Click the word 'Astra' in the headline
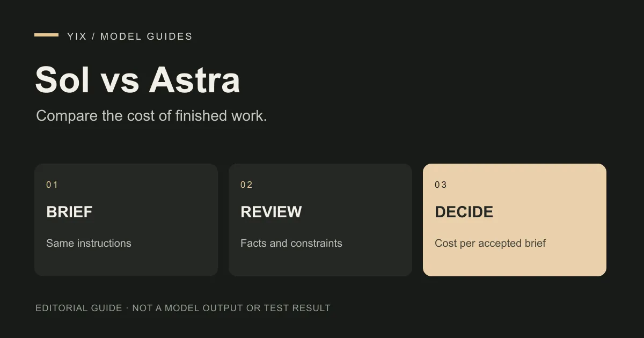The image size is (644, 338). pos(194,80)
